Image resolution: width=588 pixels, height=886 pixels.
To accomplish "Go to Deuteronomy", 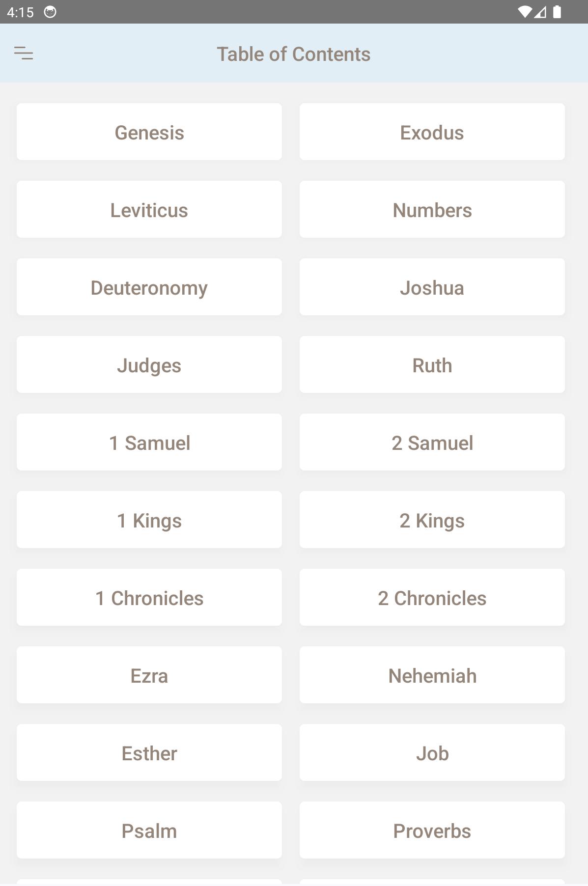I will coord(149,287).
